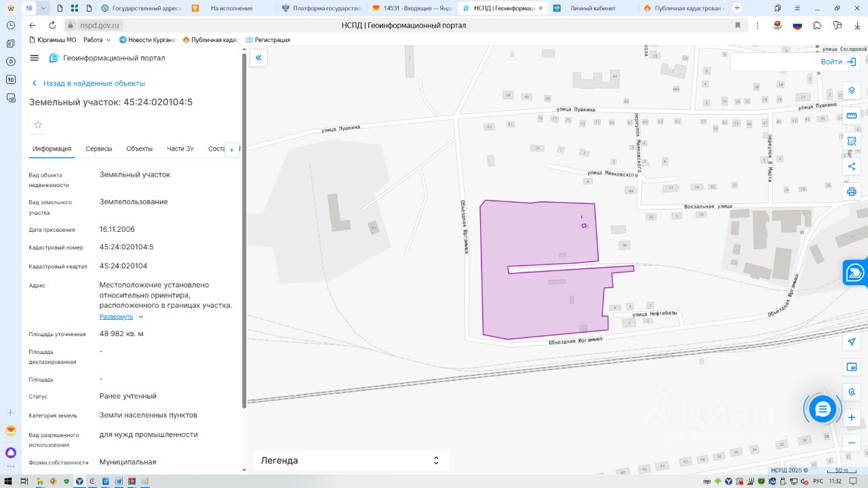868x488 pixels.
Task: Click the Земли населенных пунктов value
Action: [x=149, y=415]
